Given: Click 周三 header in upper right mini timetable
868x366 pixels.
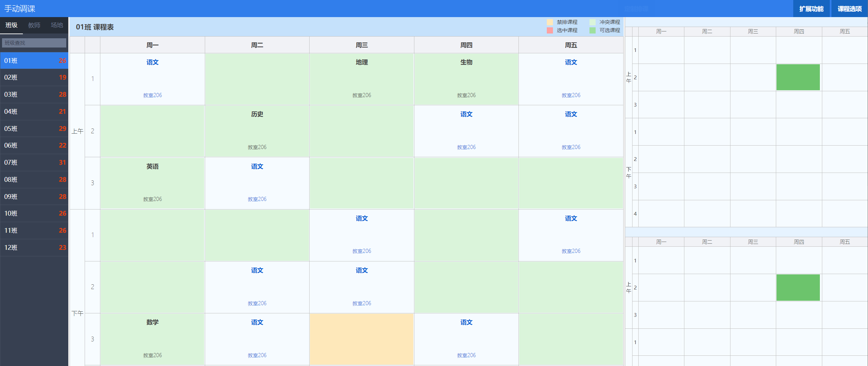Looking at the screenshot, I should click(x=753, y=31).
